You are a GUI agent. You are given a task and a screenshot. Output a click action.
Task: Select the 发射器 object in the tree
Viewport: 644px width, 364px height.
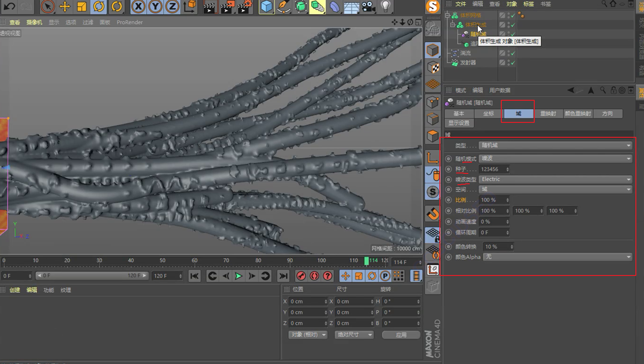point(468,63)
